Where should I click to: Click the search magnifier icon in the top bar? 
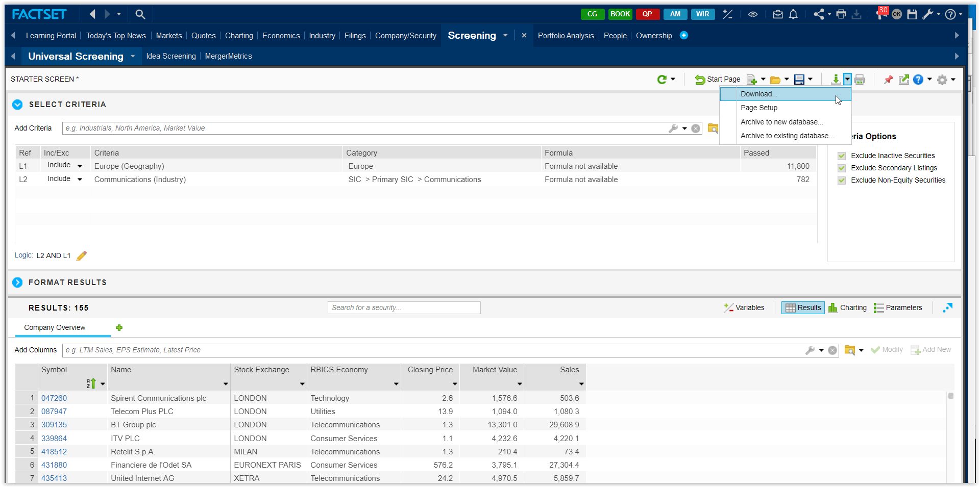[140, 14]
